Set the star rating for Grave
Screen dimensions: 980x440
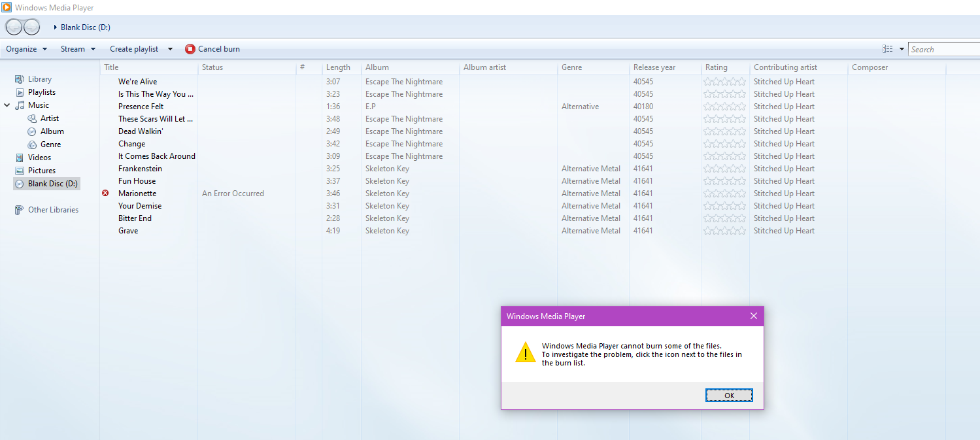(724, 231)
